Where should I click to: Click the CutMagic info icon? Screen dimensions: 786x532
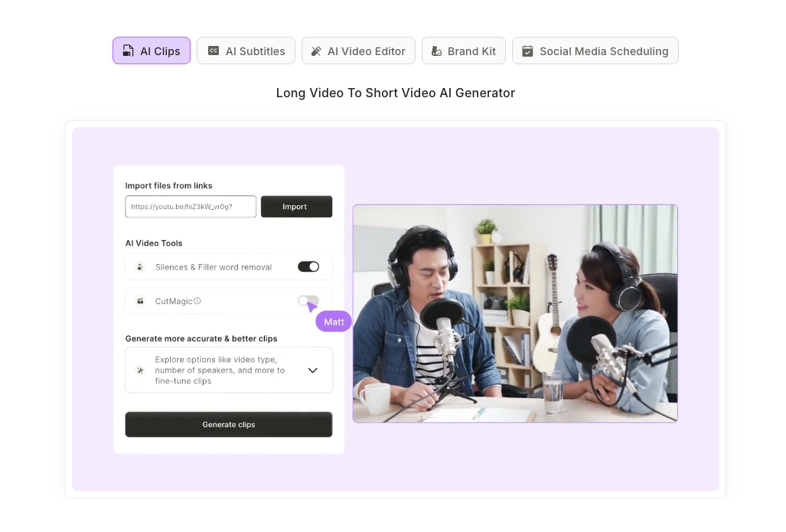(197, 301)
